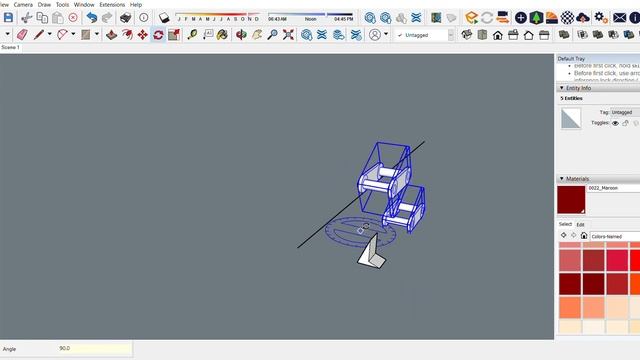
Task: Click the envelope mail icon
Action: pyautogui.click(x=619, y=18)
